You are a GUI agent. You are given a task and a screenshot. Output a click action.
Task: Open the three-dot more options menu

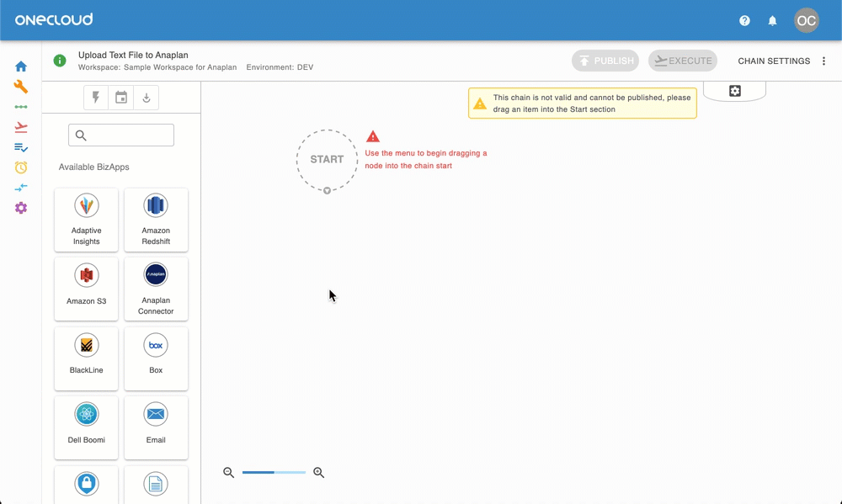tap(823, 61)
